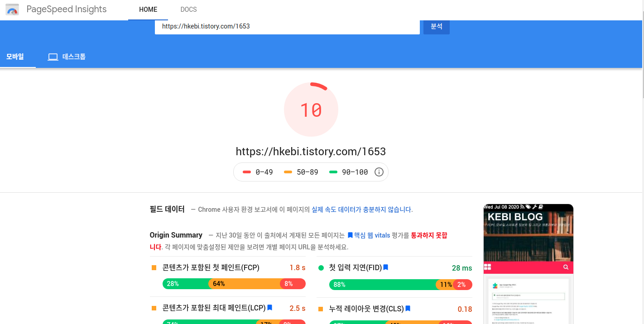644x324 pixels.
Task: Click the grid menu icon on the pink bar
Action: click(488, 267)
